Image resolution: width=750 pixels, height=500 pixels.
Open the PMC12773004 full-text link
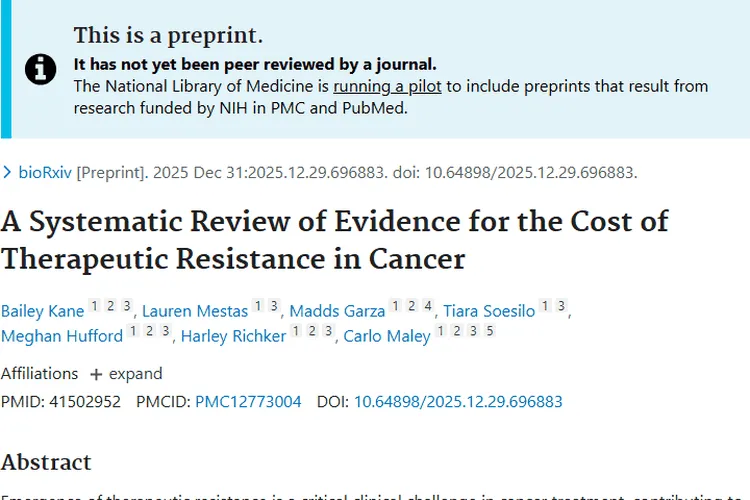click(x=248, y=402)
